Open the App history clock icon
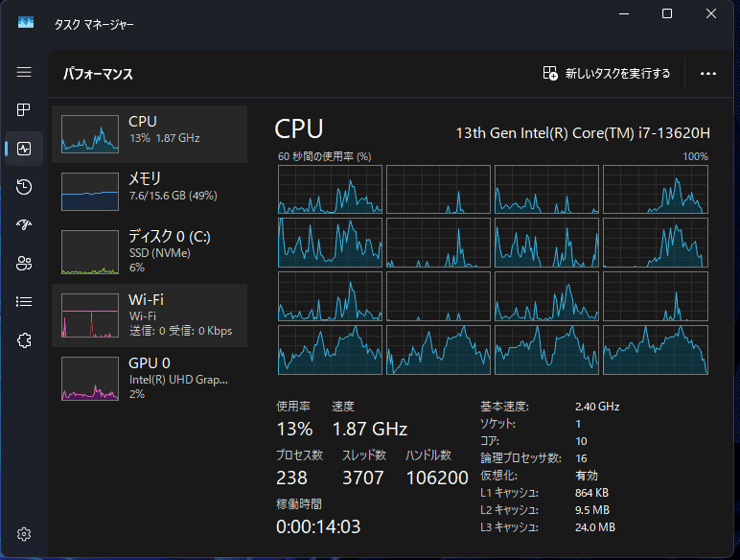This screenshot has width=740, height=560. click(24, 187)
